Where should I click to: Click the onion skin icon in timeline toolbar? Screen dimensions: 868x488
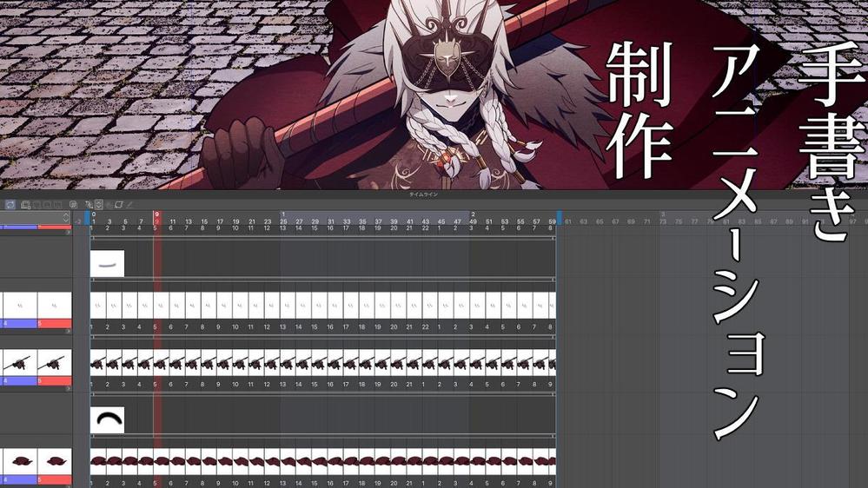point(73,205)
